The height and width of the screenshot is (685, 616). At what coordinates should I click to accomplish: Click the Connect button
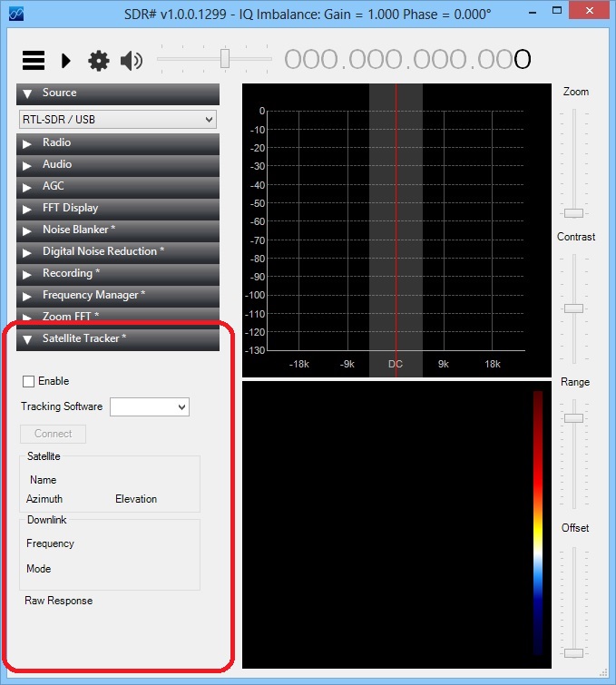(x=53, y=434)
